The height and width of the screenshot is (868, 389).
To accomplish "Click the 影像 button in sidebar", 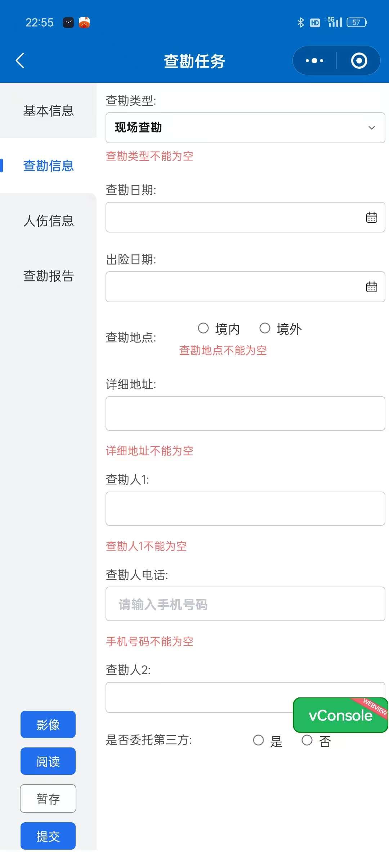I will pyautogui.click(x=48, y=724).
